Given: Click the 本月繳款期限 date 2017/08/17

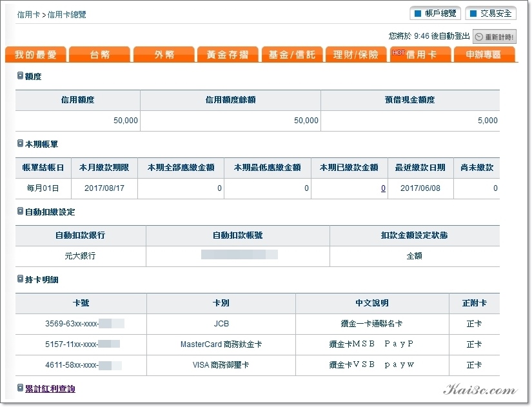Looking at the screenshot, I should (x=104, y=188).
